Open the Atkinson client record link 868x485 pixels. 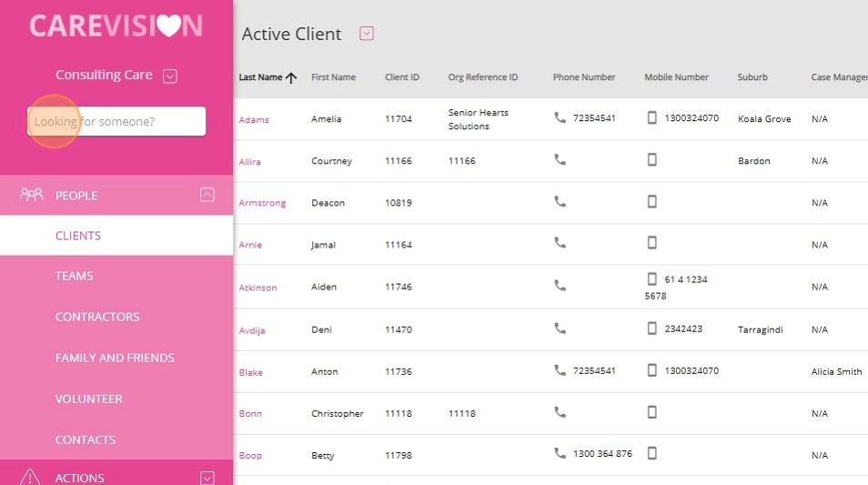[x=258, y=288]
